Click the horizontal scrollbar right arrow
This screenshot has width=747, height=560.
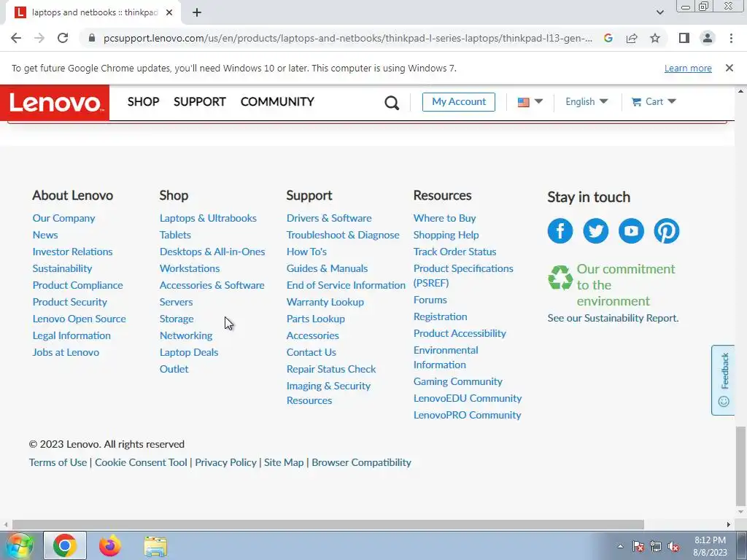(729, 524)
